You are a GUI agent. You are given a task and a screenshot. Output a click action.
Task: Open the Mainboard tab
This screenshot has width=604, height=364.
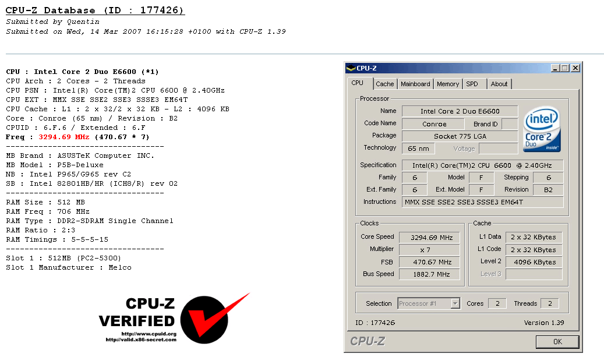(415, 84)
